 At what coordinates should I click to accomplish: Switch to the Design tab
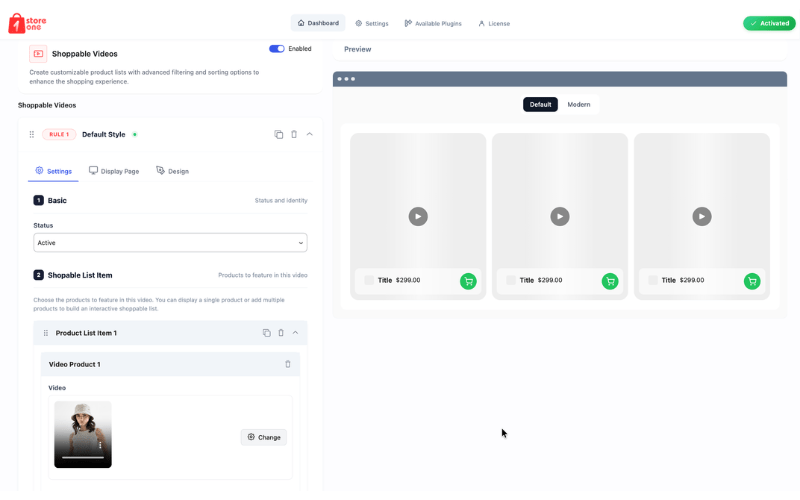(172, 171)
